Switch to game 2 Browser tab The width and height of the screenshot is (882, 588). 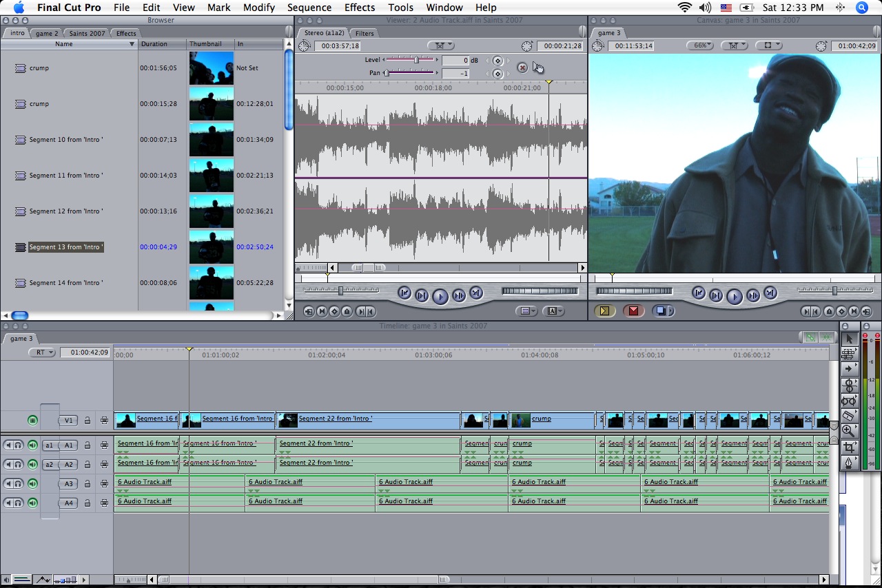point(47,33)
